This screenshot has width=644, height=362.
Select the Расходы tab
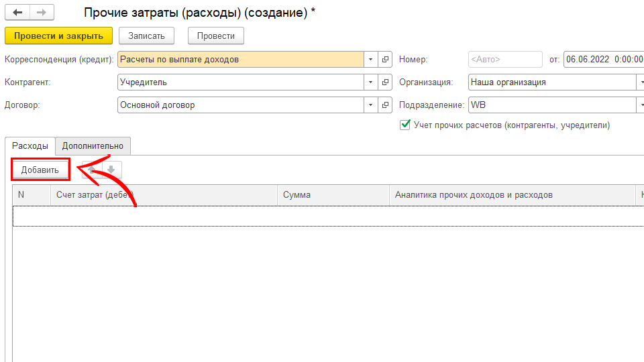30,146
